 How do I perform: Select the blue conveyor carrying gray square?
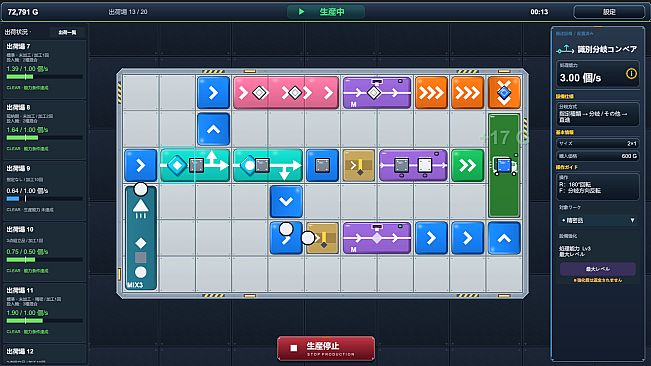(323, 166)
